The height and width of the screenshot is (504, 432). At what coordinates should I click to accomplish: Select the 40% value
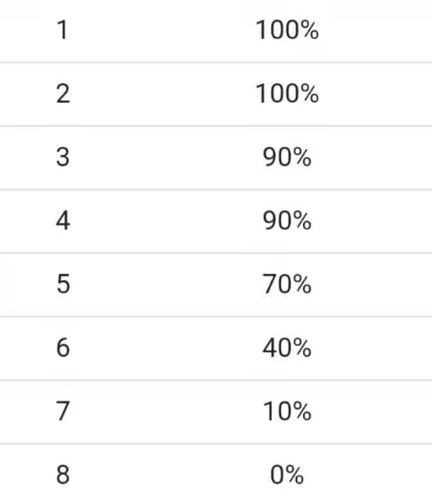(x=287, y=348)
